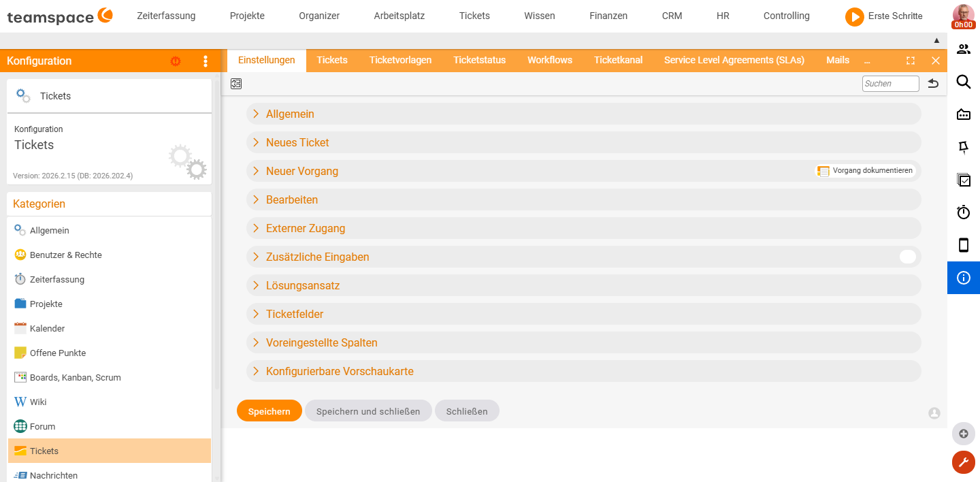Click Speichern und schließen button
Screen dimensions: 980x482
pyautogui.click(x=368, y=411)
